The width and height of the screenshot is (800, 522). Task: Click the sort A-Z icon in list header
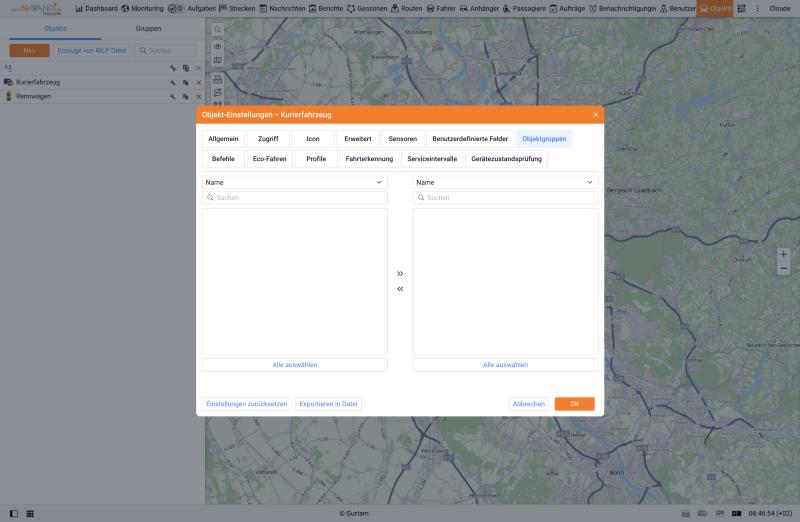[8, 68]
